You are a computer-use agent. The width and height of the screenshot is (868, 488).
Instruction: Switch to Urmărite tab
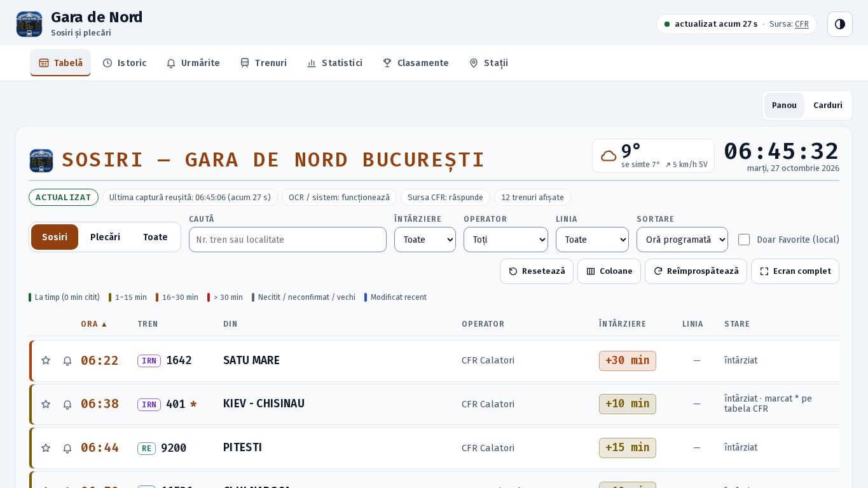point(193,63)
